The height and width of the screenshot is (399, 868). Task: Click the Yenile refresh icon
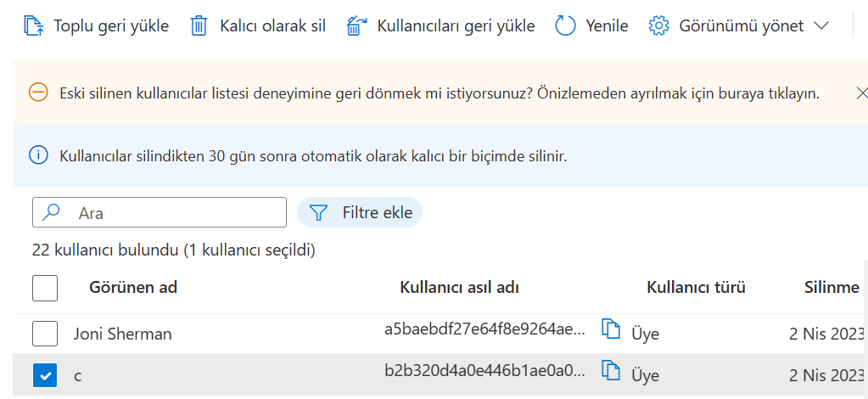[565, 25]
